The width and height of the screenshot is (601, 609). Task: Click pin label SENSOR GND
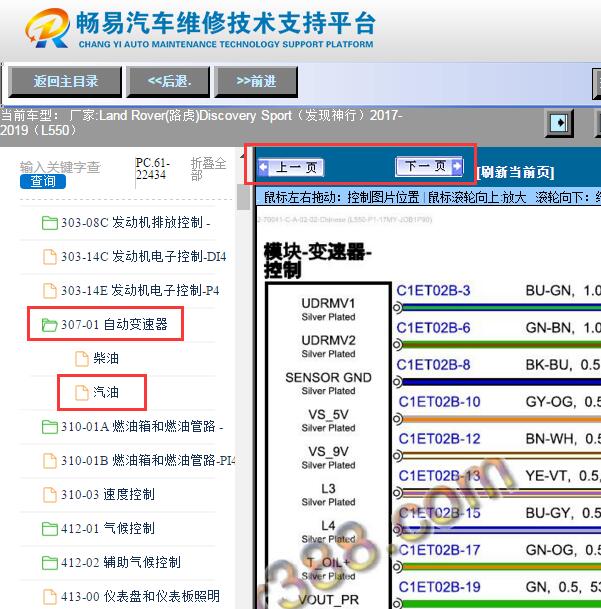click(328, 377)
